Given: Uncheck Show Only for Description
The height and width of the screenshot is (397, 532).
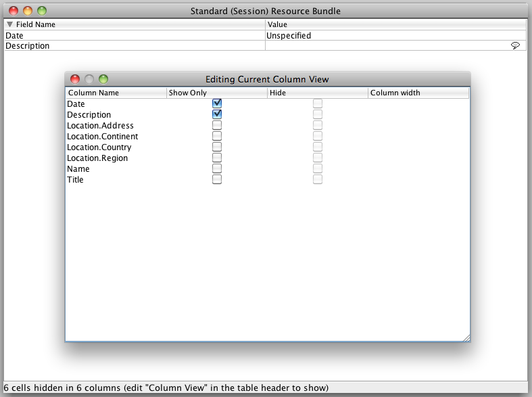Looking at the screenshot, I should 217,114.
